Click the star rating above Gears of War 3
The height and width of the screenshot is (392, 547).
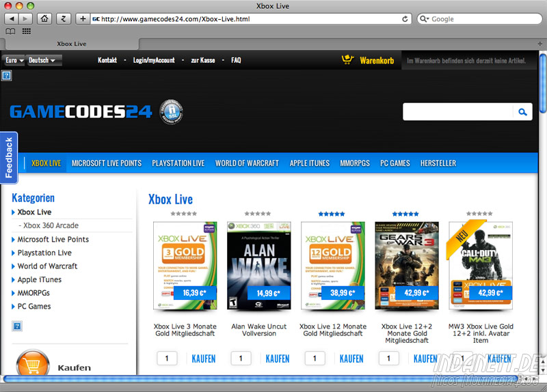[405, 214]
